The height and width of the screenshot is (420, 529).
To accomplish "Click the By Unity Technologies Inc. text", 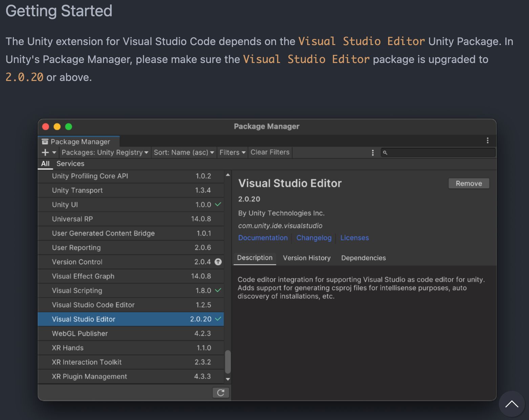I will pos(281,213).
